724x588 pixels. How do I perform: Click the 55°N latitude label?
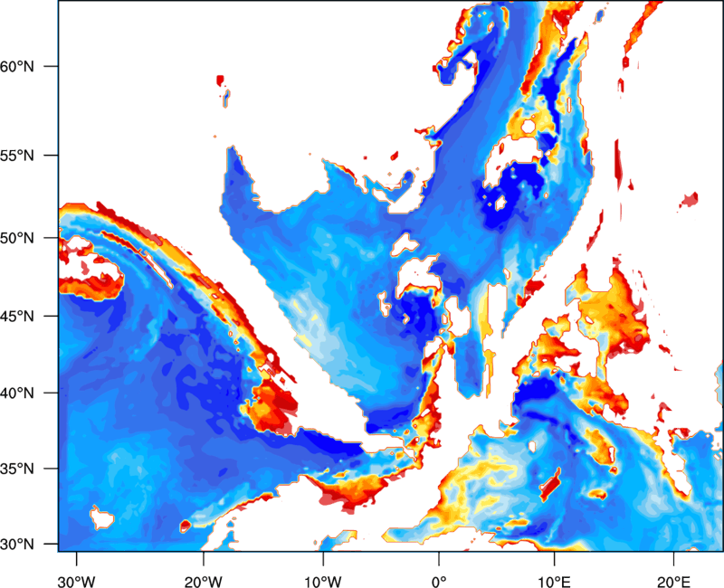[x=17, y=156]
